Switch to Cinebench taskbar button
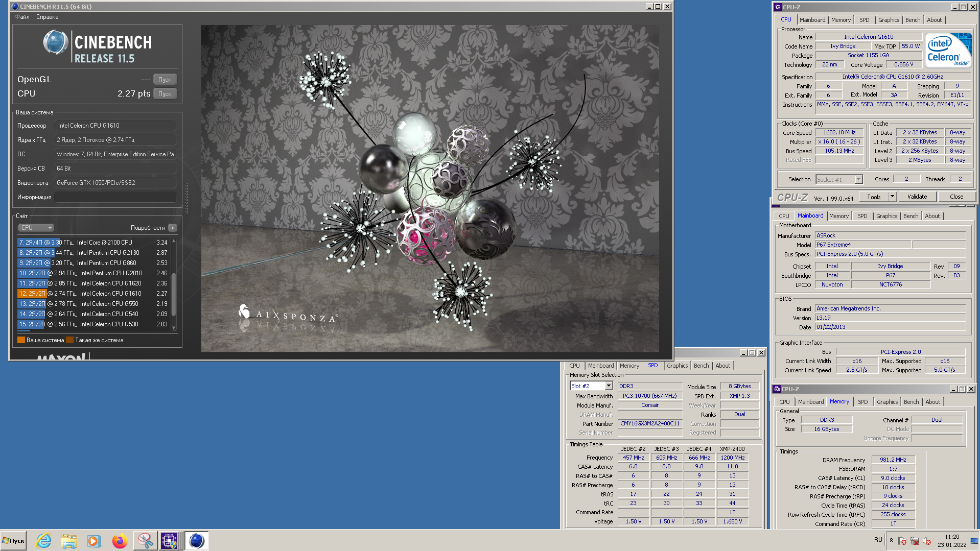This screenshot has width=980, height=551. tap(197, 541)
